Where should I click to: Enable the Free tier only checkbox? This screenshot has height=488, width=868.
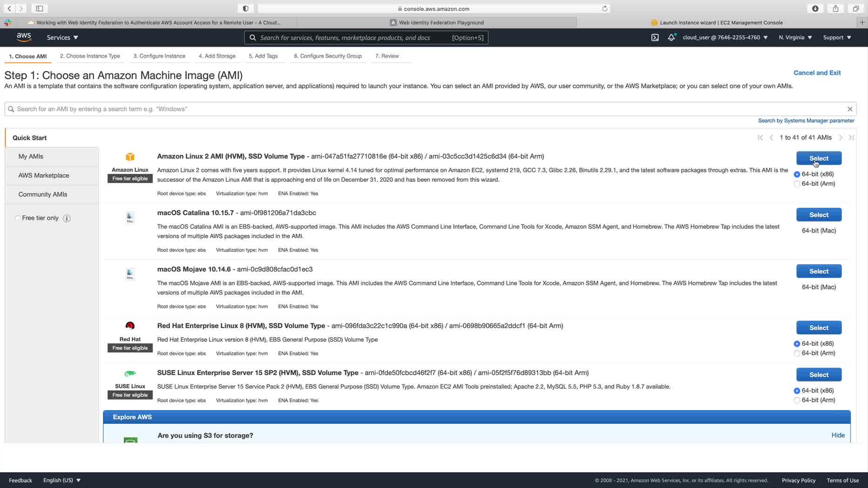tap(18, 218)
